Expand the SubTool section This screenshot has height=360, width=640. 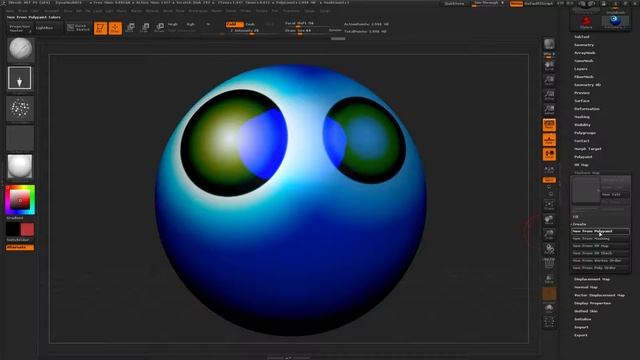tap(582, 37)
